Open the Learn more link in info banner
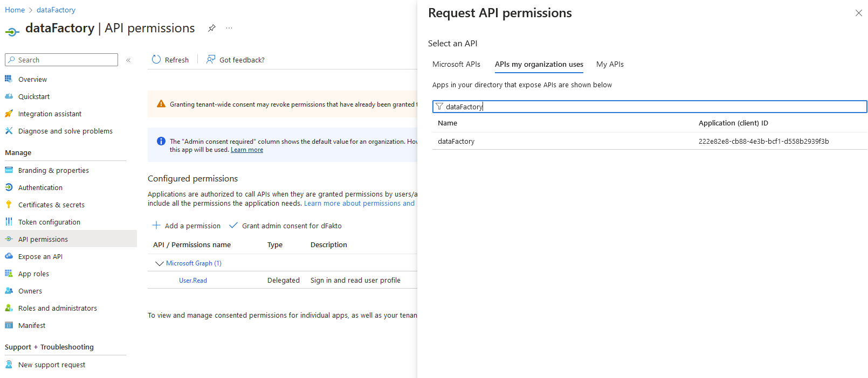The height and width of the screenshot is (378, 868). (x=247, y=150)
